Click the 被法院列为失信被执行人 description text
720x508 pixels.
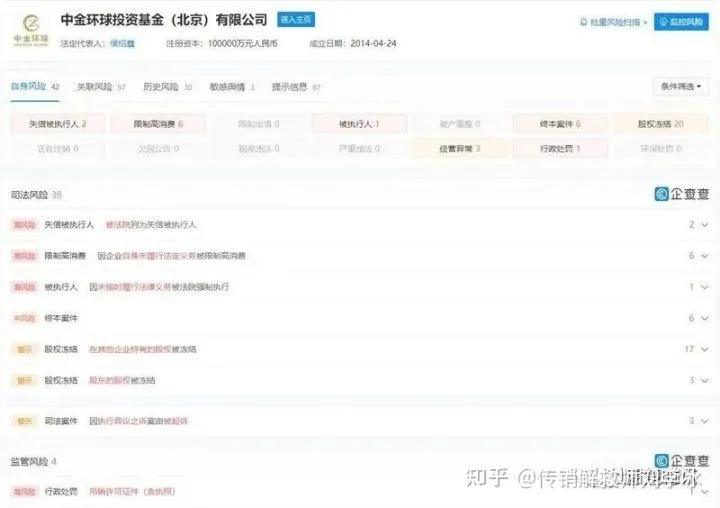point(151,225)
